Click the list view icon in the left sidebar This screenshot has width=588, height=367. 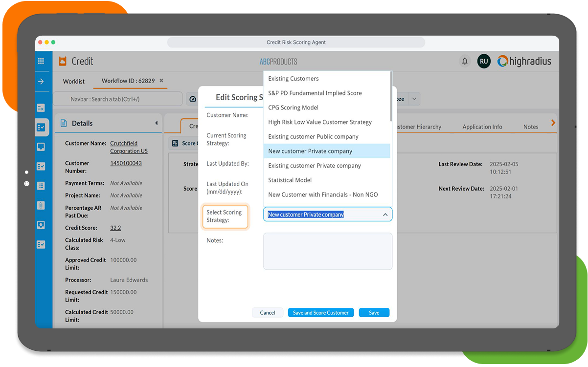point(42,186)
